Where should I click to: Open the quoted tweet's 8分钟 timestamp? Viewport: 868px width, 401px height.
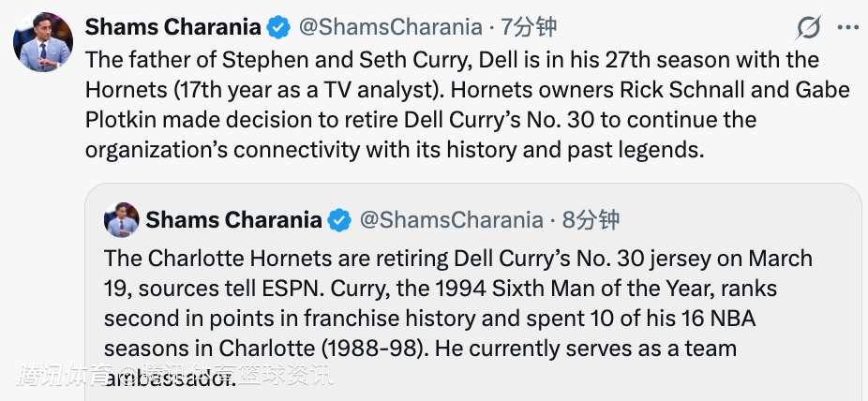591,221
